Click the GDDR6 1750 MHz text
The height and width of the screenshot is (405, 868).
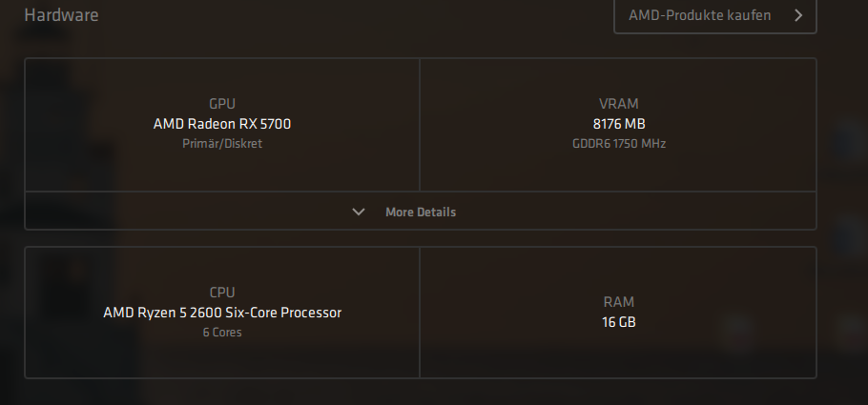(x=619, y=144)
